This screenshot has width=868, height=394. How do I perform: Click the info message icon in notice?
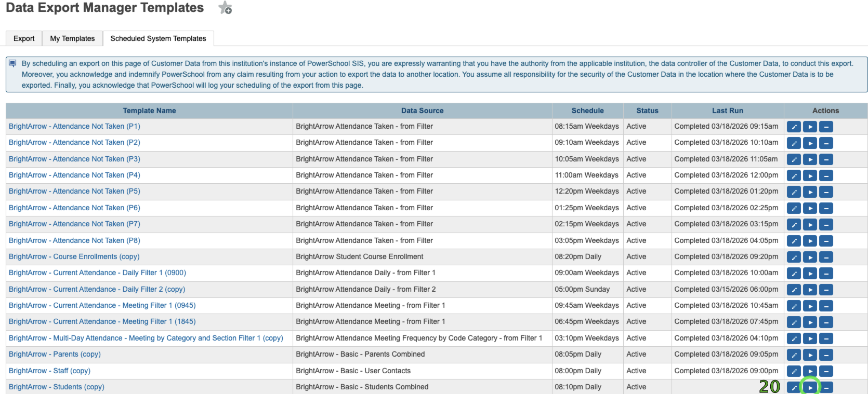(x=13, y=63)
